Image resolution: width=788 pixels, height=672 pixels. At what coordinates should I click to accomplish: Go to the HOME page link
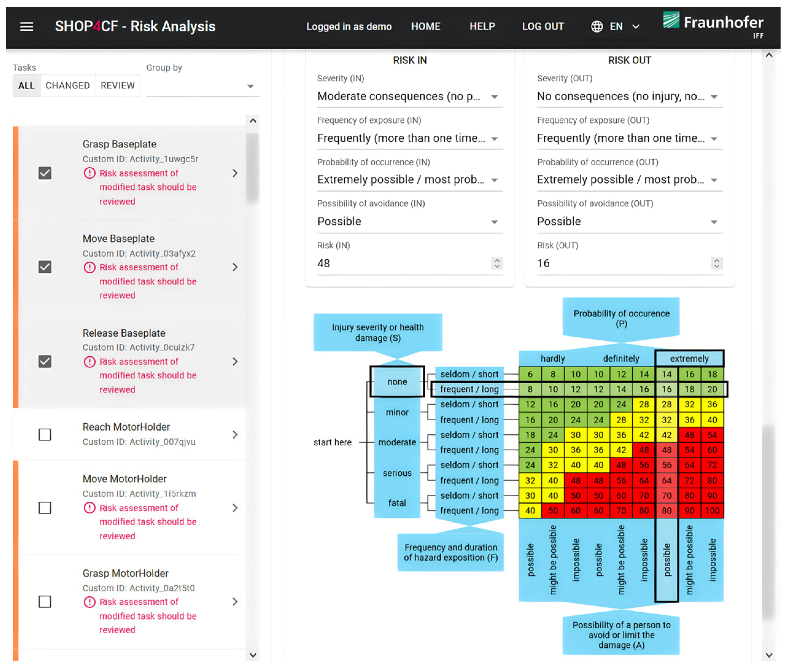coord(426,27)
